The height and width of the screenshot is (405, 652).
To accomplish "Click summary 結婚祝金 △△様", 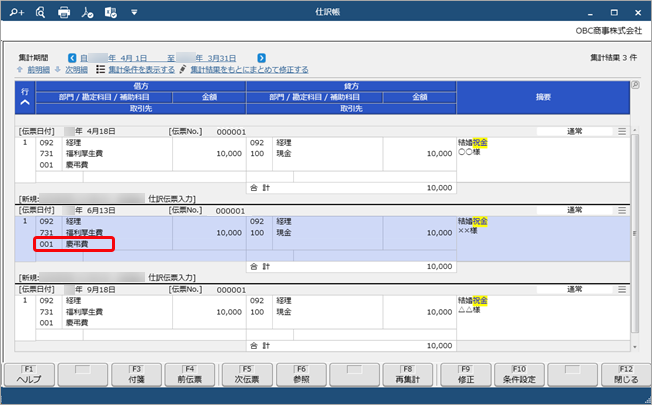I will (473, 305).
